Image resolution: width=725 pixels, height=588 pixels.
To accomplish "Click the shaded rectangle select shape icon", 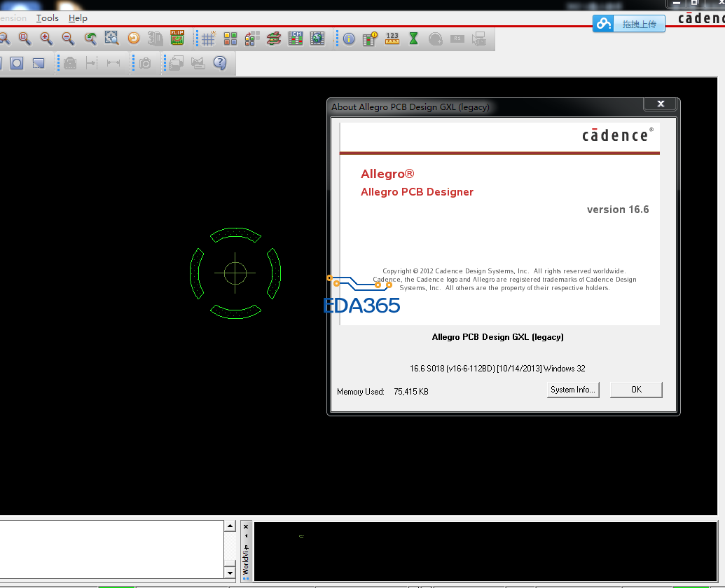I will (x=39, y=63).
